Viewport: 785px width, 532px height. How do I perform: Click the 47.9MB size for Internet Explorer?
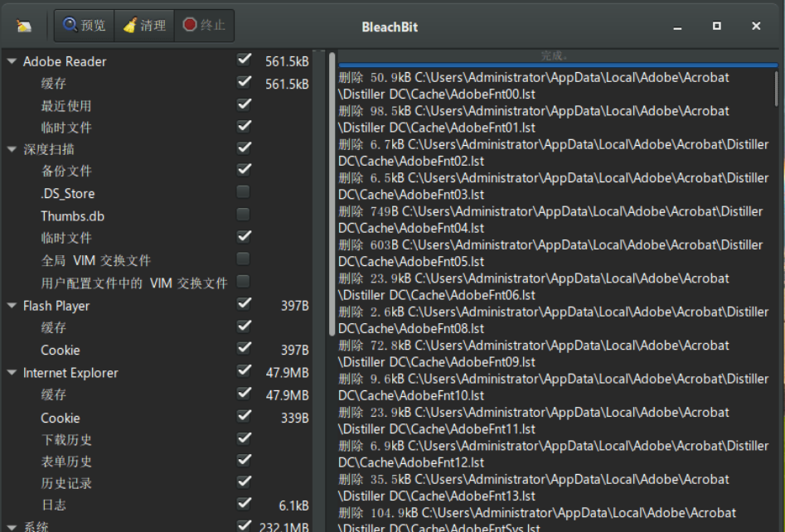287,373
